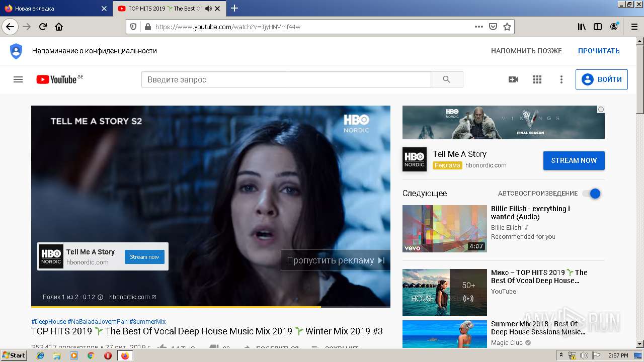Open the YouTube guide hamburger menu
Screen dimensions: 644x362
[x=18, y=79]
